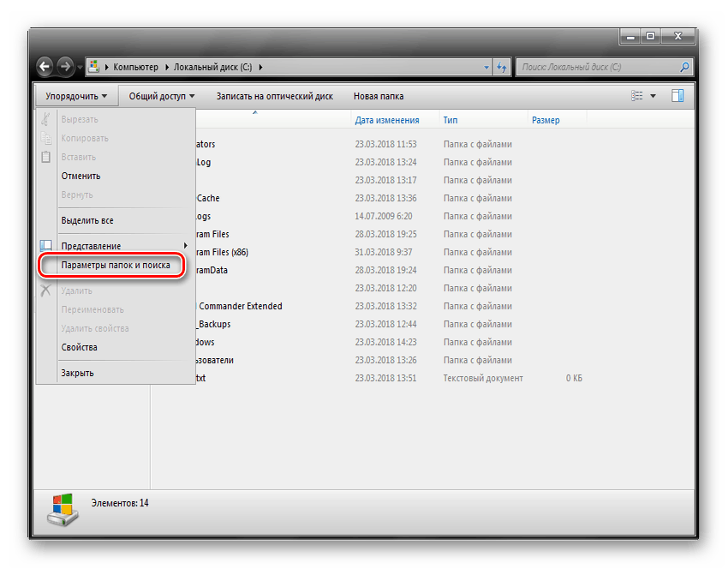The height and width of the screenshot is (569, 728).
Task: Click the search magnifier icon
Action: pos(683,67)
